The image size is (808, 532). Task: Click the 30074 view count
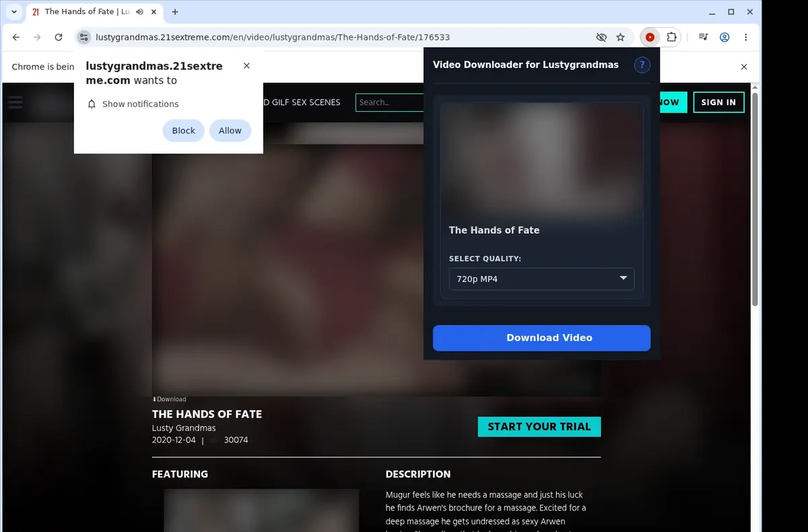(236, 440)
